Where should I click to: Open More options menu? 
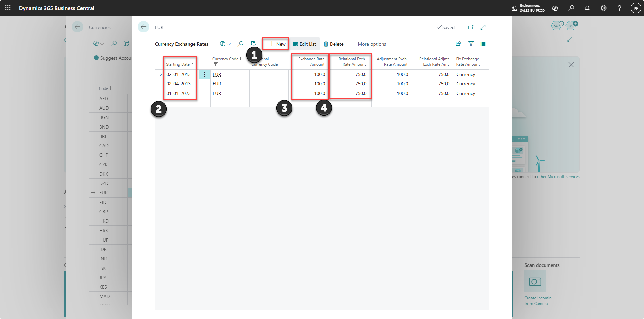[x=372, y=44]
